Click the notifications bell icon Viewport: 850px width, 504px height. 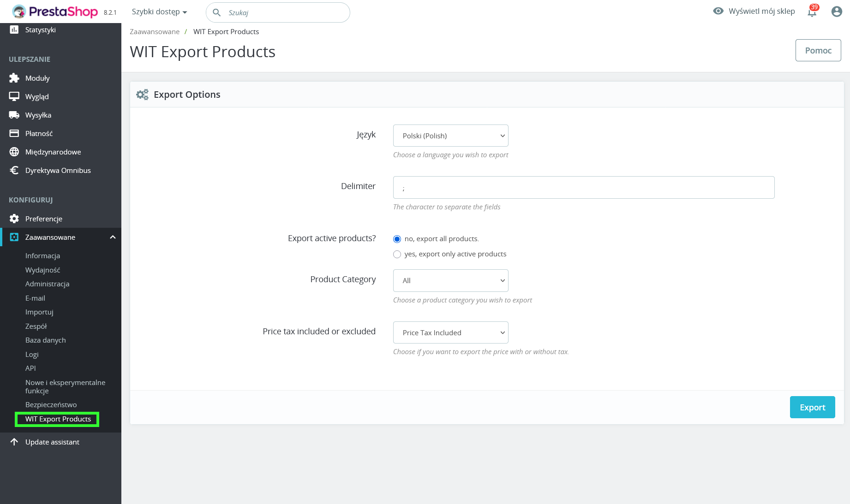coord(812,12)
